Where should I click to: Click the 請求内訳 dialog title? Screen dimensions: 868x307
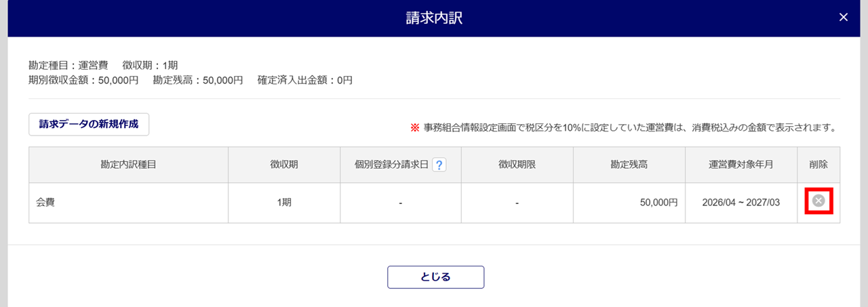(x=434, y=18)
